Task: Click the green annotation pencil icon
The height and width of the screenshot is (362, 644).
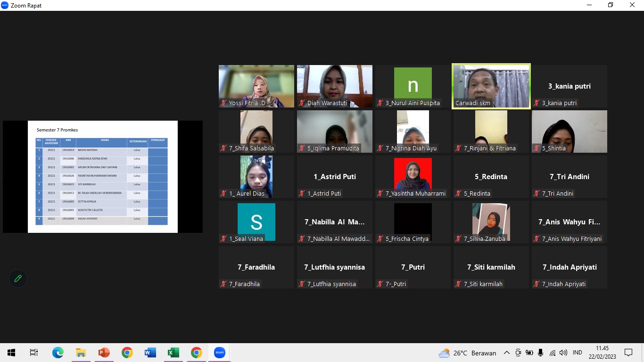Action: click(18, 278)
